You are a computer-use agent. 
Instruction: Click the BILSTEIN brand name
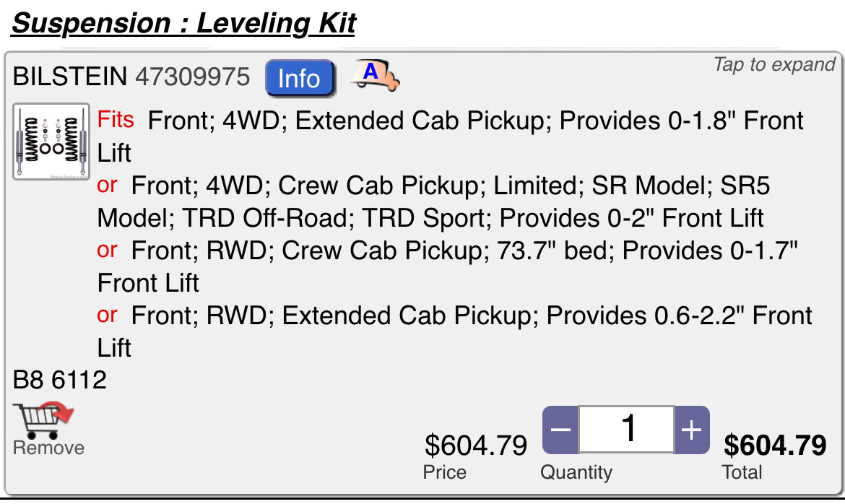coord(70,77)
